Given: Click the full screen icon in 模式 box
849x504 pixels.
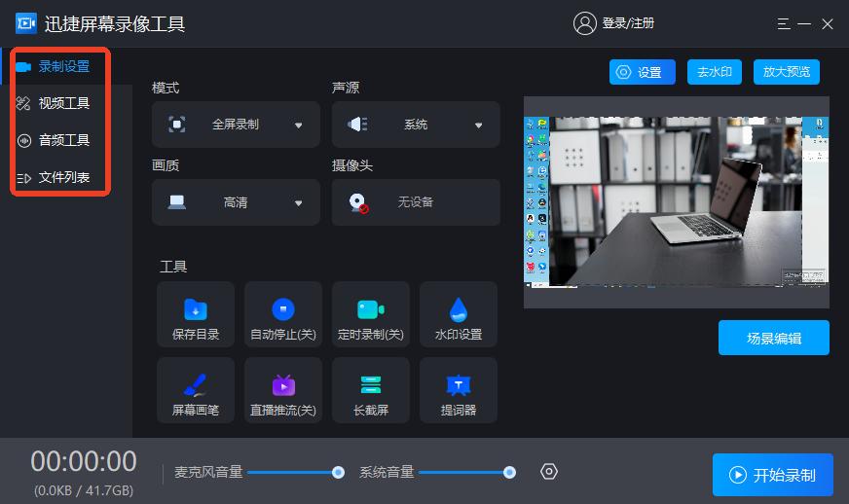Looking at the screenshot, I should (177, 125).
